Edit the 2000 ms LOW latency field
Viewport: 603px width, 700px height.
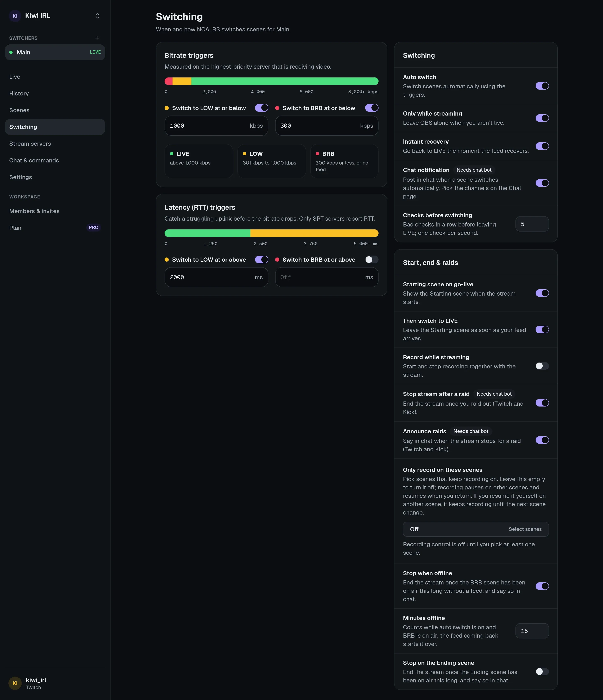216,277
